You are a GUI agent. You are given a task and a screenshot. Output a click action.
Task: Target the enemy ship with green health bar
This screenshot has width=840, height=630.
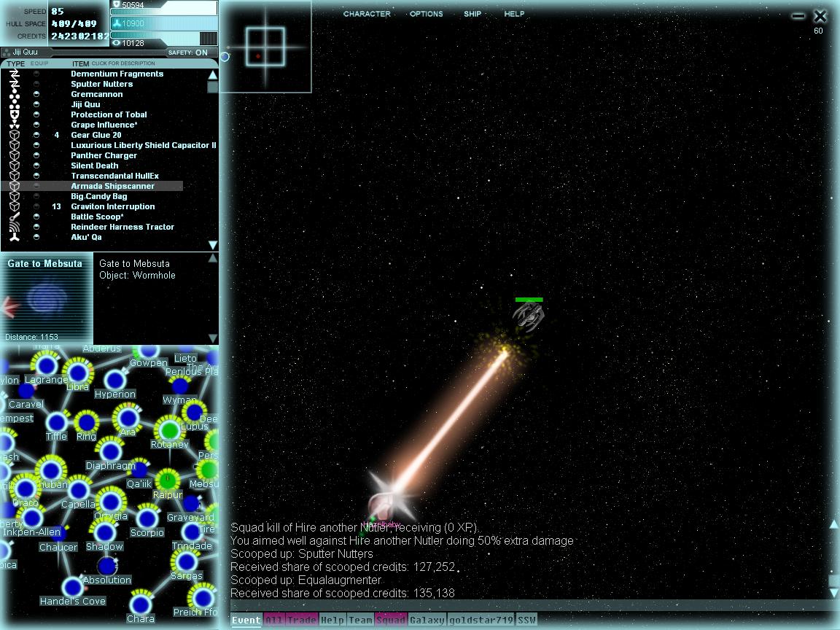[x=529, y=316]
